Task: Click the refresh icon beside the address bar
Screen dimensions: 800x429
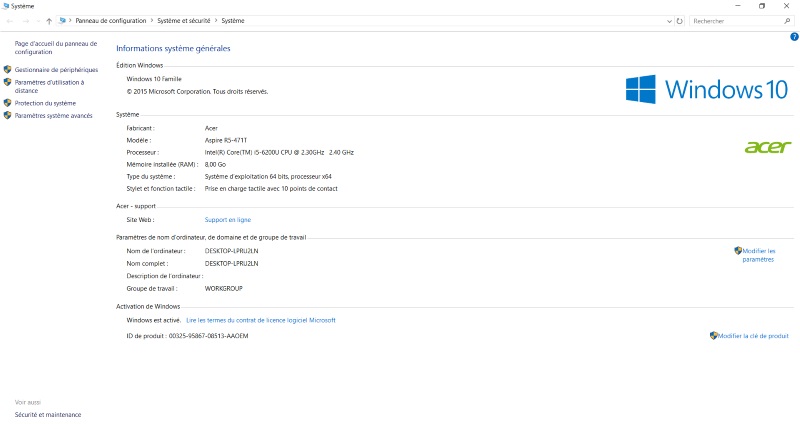Action: coord(680,21)
